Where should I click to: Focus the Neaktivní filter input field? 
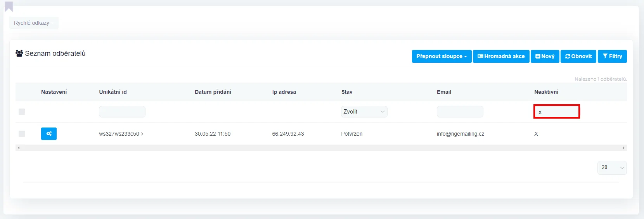[556, 112]
